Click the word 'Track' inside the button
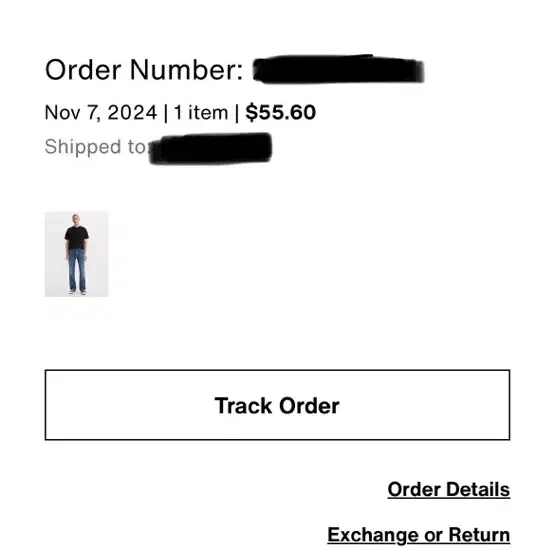The image size is (555, 555). [x=244, y=406]
